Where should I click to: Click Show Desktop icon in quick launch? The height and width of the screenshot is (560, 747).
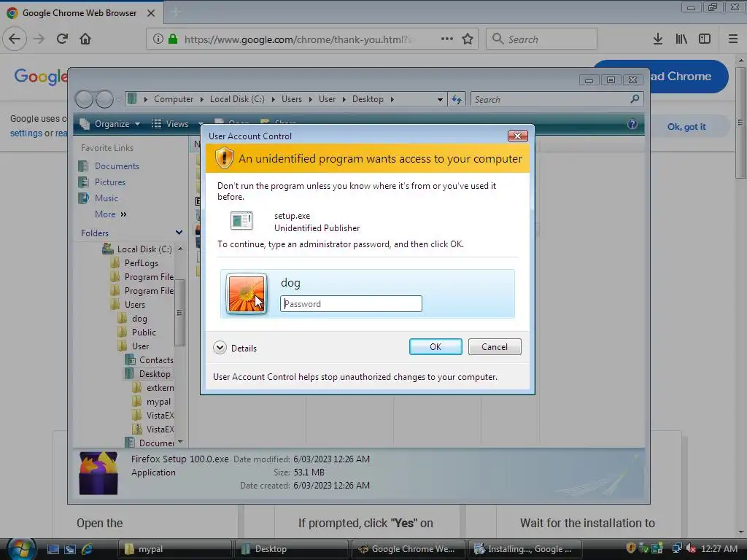pos(53,549)
